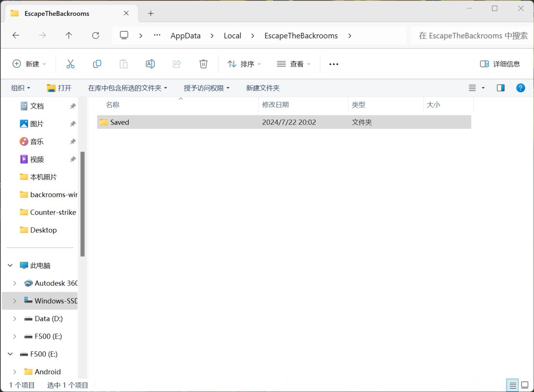Screen dimensions: 534x392
Task: Open 在库中包含所选的文件夹 dropdown
Action: tap(128, 88)
